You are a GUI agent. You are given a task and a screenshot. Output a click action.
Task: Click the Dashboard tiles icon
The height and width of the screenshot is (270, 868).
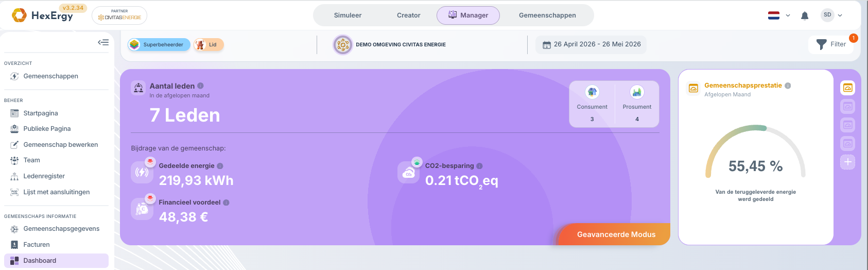click(14, 261)
